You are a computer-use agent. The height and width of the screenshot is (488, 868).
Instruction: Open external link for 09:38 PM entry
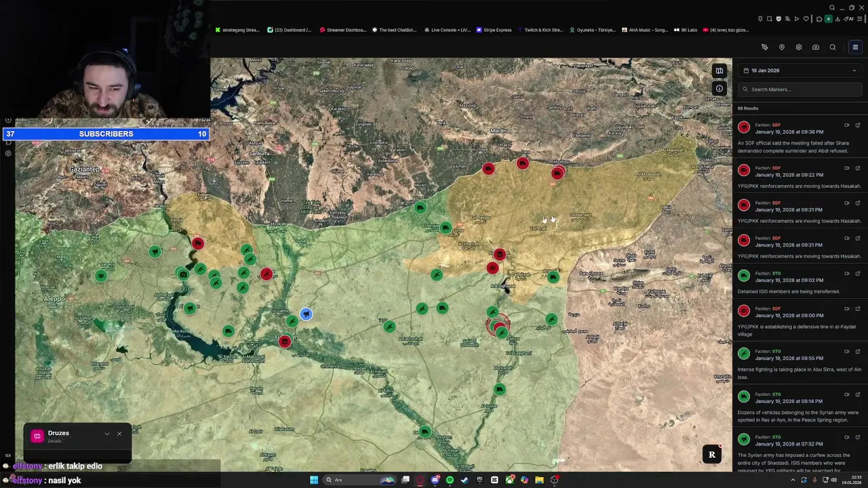[x=858, y=125]
